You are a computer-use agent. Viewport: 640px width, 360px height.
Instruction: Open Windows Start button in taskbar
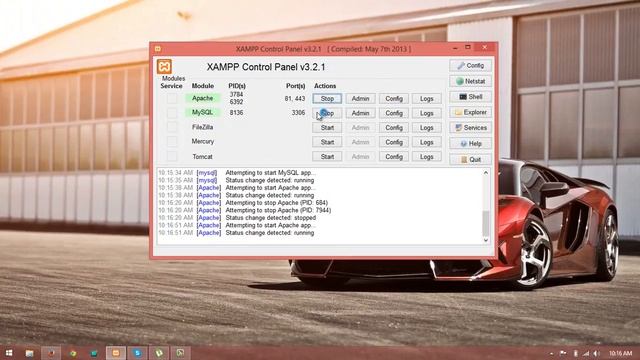pos(9,353)
